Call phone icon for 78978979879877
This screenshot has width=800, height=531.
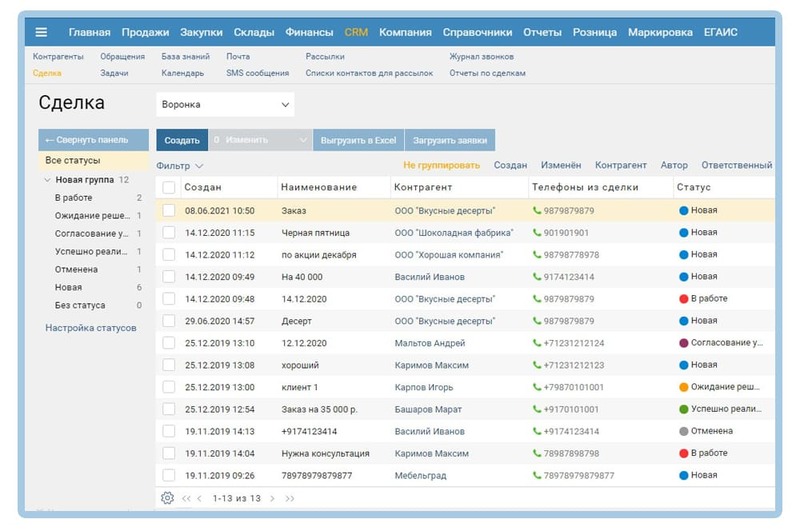pos(537,475)
